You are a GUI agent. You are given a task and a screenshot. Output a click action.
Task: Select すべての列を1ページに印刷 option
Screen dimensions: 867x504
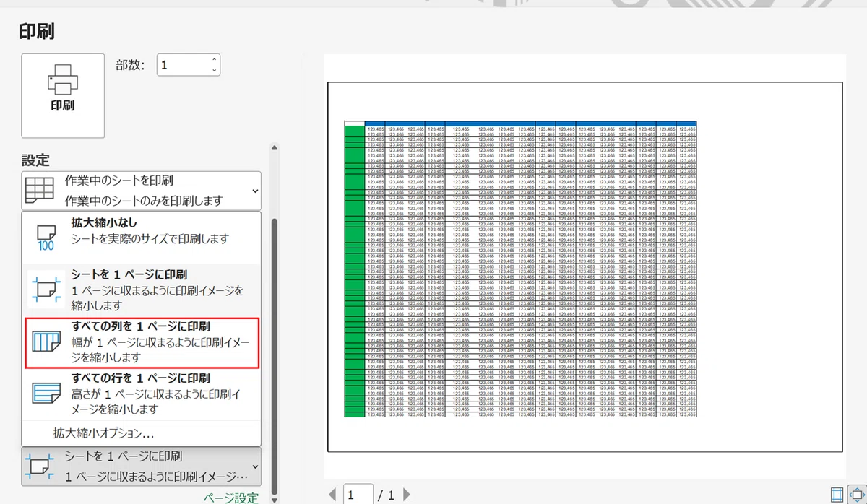point(142,342)
